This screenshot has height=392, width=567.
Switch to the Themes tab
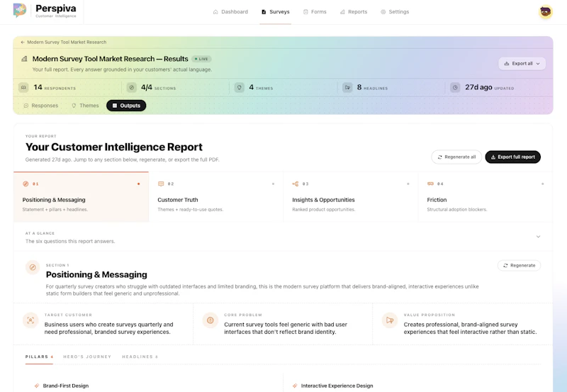pyautogui.click(x=85, y=106)
